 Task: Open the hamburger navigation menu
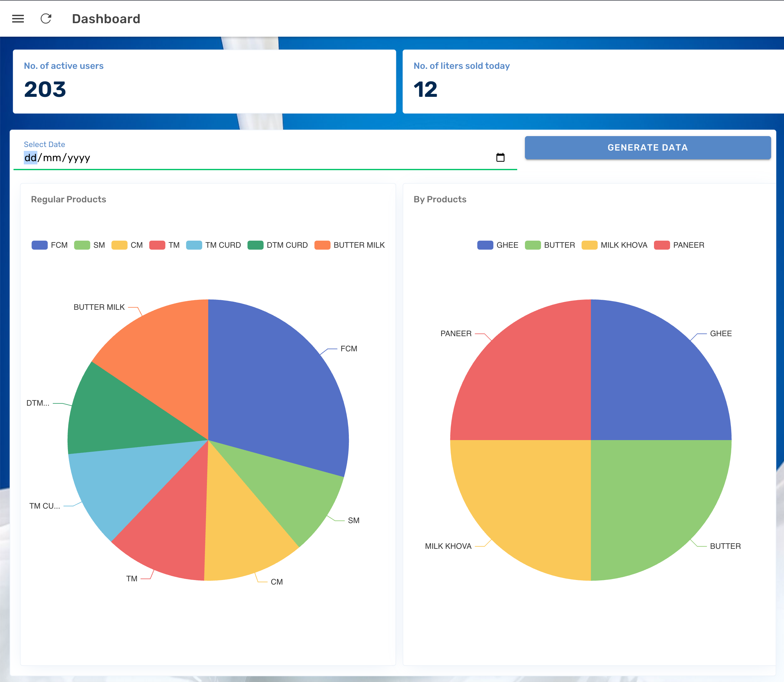[x=18, y=19]
